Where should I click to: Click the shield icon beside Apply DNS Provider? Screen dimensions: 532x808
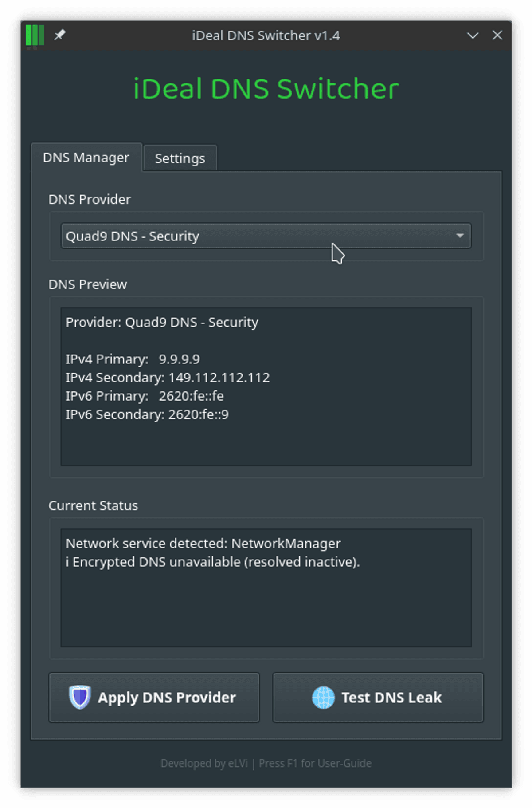80,697
